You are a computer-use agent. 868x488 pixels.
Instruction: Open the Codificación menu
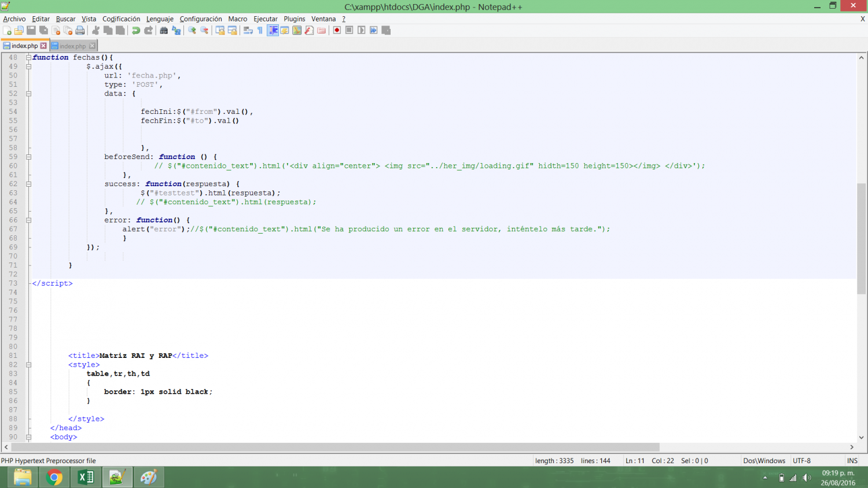coord(121,19)
